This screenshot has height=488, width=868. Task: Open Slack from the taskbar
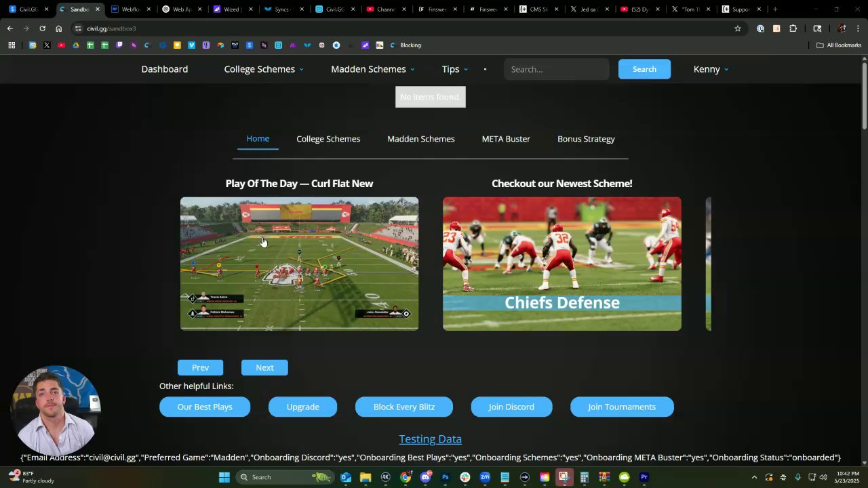click(465, 477)
